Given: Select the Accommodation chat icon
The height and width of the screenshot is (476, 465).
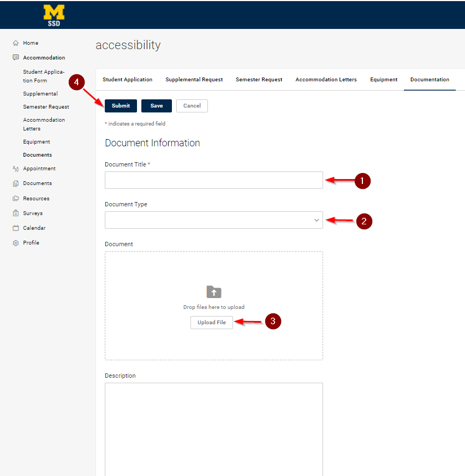Looking at the screenshot, I should pos(16,57).
